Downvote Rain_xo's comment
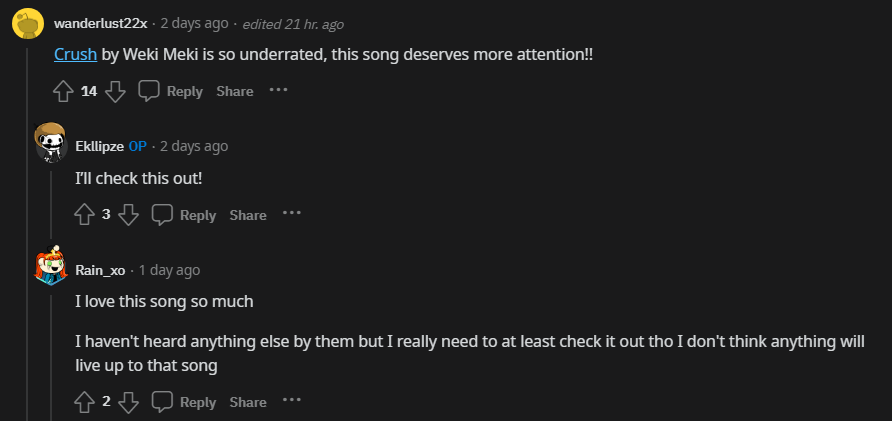Viewport: 892px width, 421px height. click(128, 402)
